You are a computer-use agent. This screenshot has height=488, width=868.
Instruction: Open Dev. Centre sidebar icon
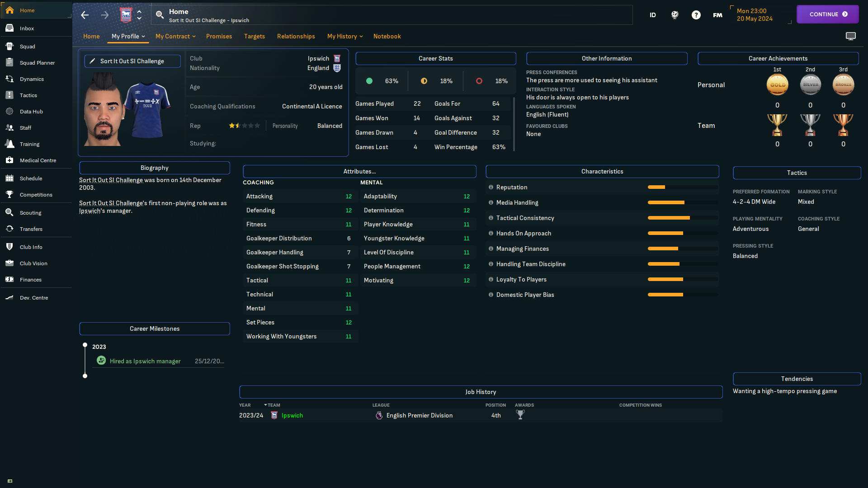click(x=9, y=297)
